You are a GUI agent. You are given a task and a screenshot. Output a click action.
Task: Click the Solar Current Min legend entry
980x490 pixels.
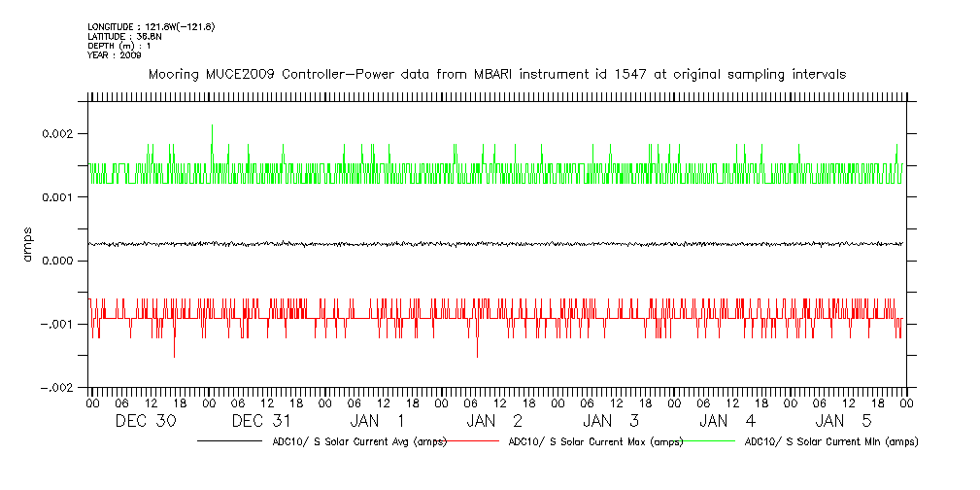pyautogui.click(x=830, y=442)
